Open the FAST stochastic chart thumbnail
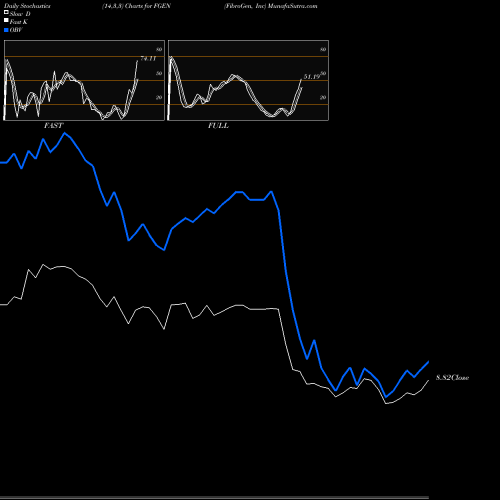500x500 pixels. tap(84, 80)
